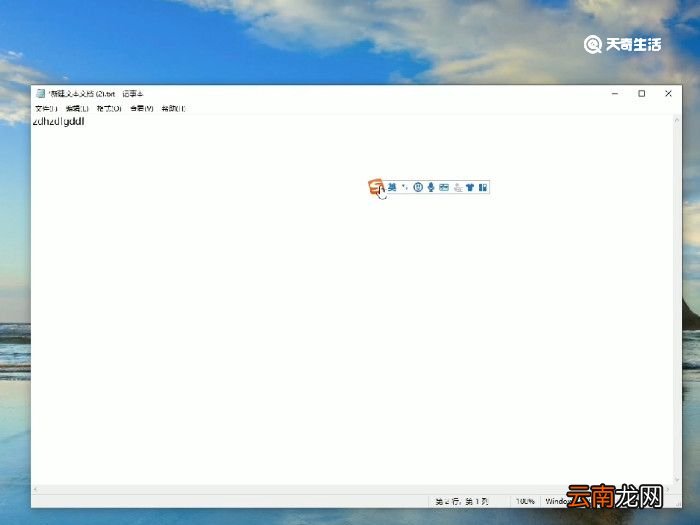This screenshot has height=525, width=700.
Task: Click the Sogou input method logo icon
Action: [x=376, y=187]
